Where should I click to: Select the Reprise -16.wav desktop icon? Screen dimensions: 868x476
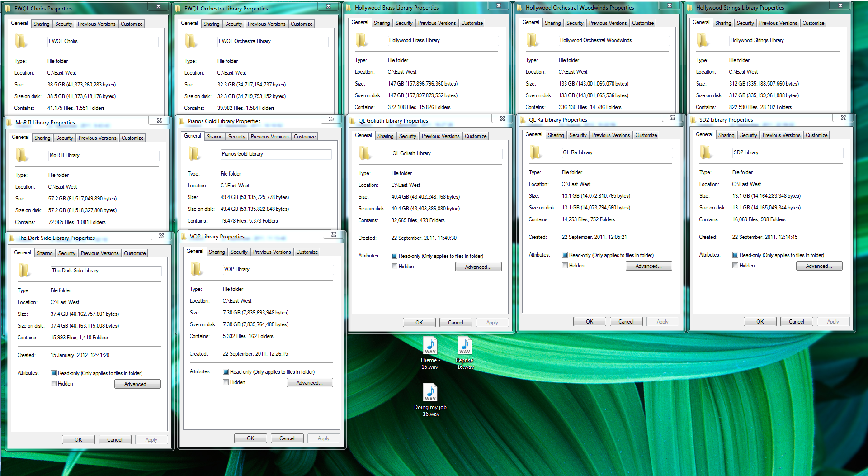[x=464, y=353]
